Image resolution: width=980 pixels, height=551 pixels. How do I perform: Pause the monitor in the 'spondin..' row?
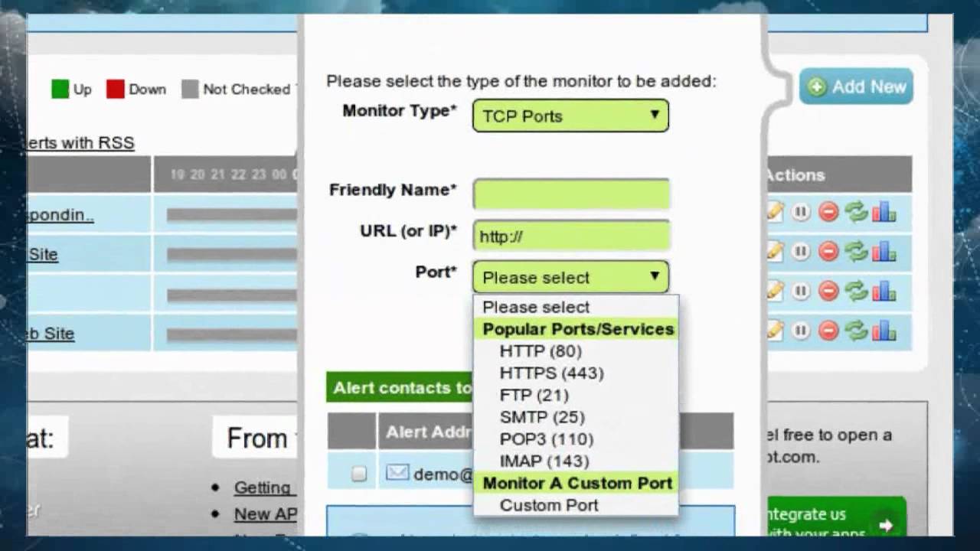[801, 212]
